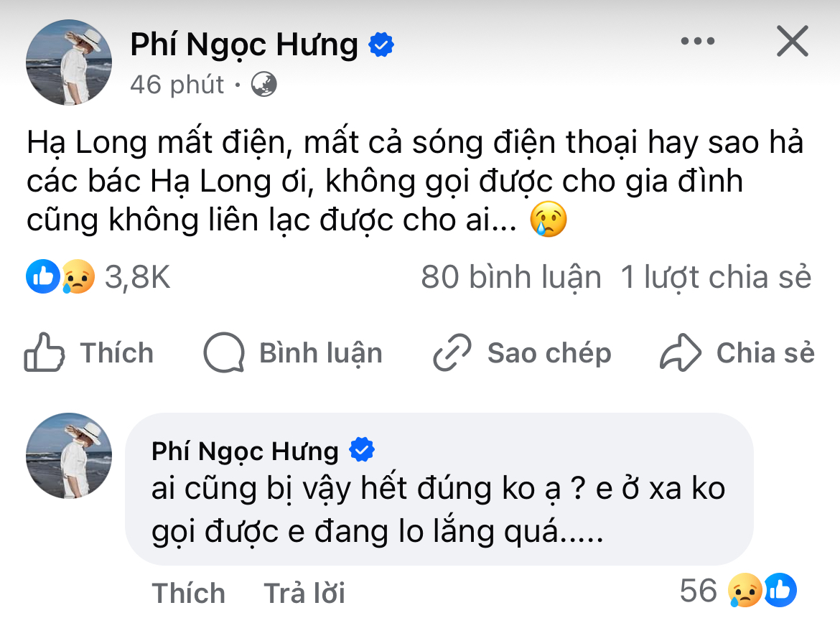Click the globe public-audience icon

point(263,85)
